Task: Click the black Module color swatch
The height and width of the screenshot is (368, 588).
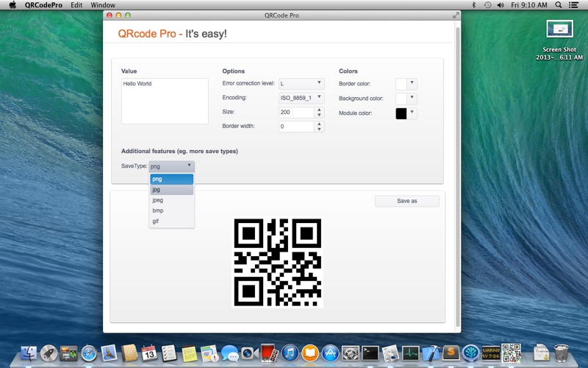Action: 401,113
